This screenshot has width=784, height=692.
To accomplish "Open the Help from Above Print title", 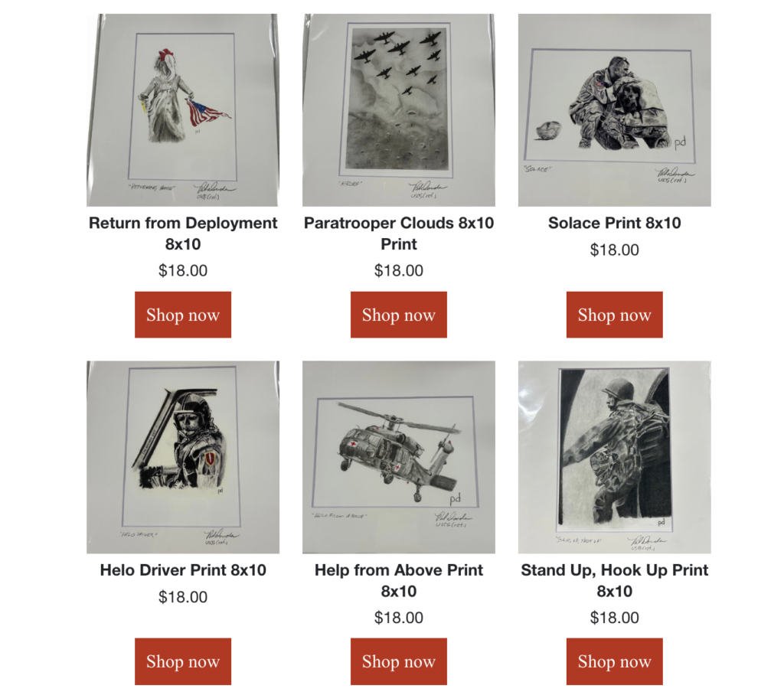I will [x=398, y=580].
